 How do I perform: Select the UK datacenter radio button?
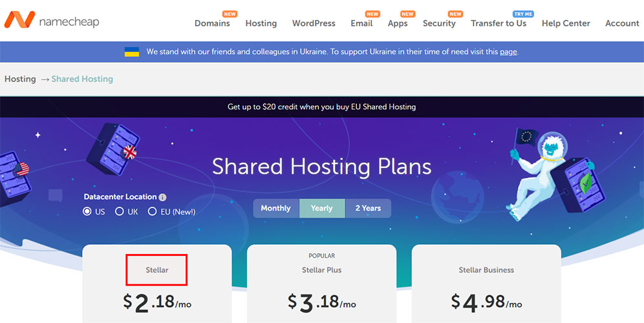(120, 212)
